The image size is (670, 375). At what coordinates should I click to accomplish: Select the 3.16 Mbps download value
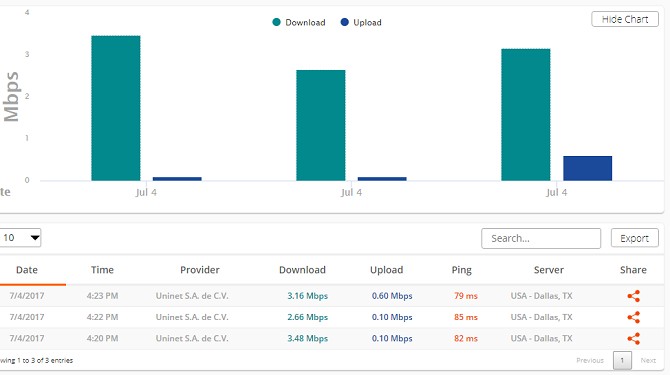(307, 296)
